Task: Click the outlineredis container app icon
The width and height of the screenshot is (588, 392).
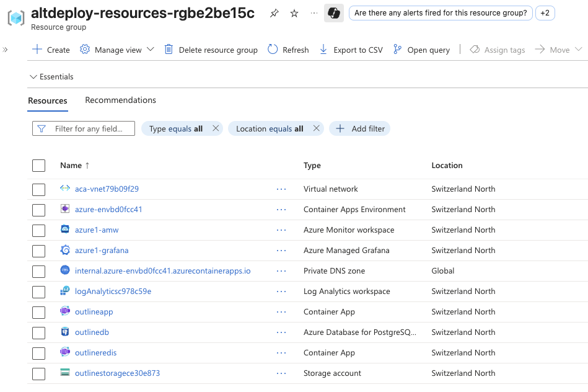Action: [x=65, y=352]
